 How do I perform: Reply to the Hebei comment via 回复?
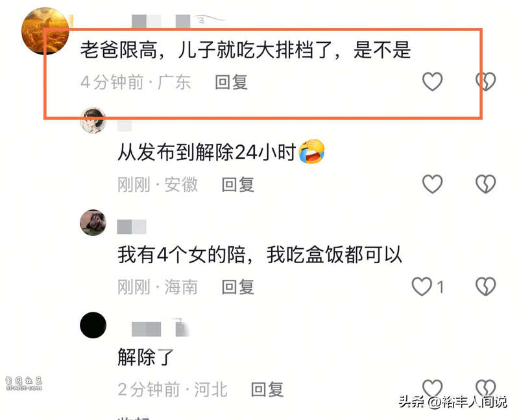(267, 390)
